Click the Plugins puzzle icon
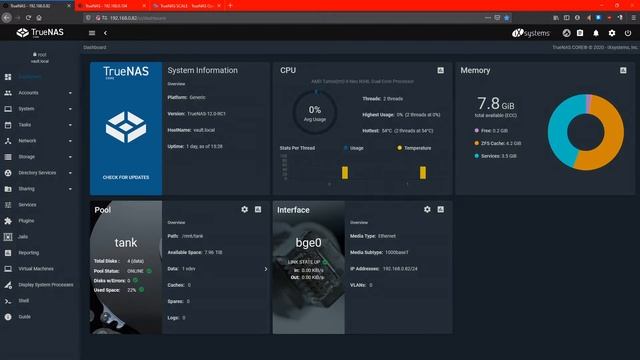This screenshot has height=360, width=640. click(8, 220)
